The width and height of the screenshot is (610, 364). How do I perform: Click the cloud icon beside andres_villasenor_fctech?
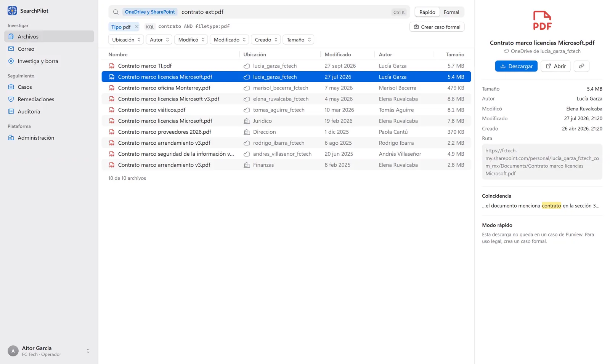[x=247, y=154]
